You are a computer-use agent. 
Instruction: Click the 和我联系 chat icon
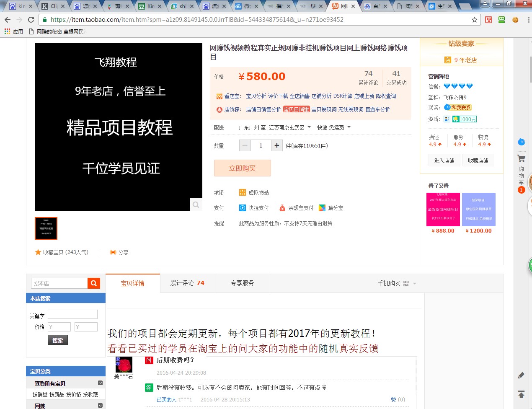click(x=458, y=108)
